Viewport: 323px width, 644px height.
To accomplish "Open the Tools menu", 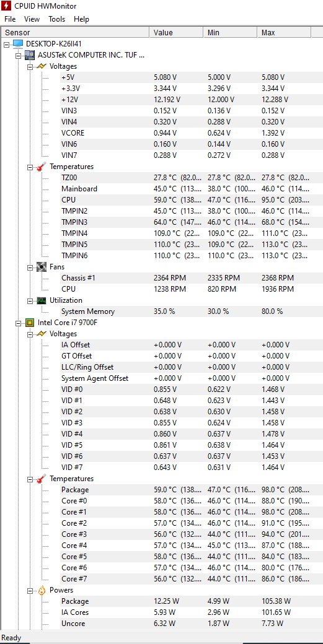I will (56, 19).
